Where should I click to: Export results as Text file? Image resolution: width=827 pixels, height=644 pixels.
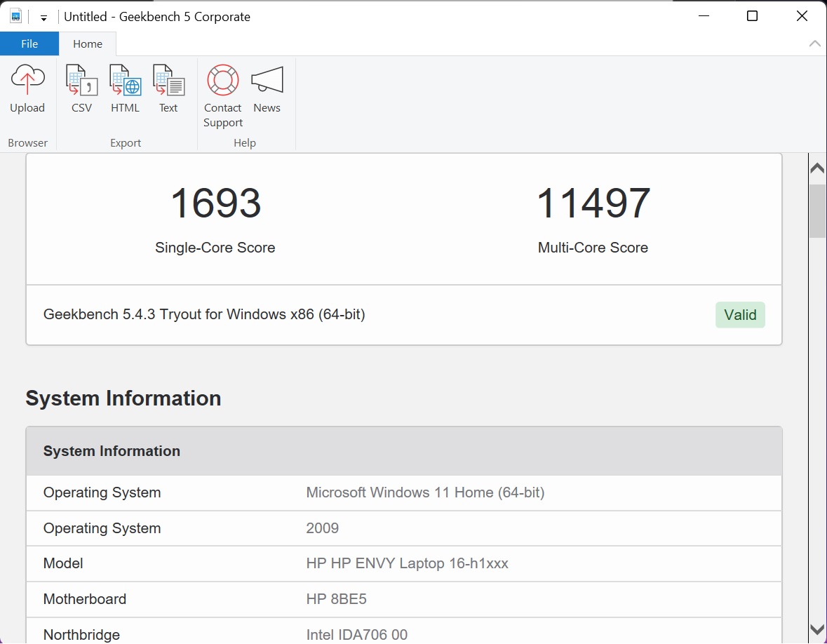[x=168, y=81]
